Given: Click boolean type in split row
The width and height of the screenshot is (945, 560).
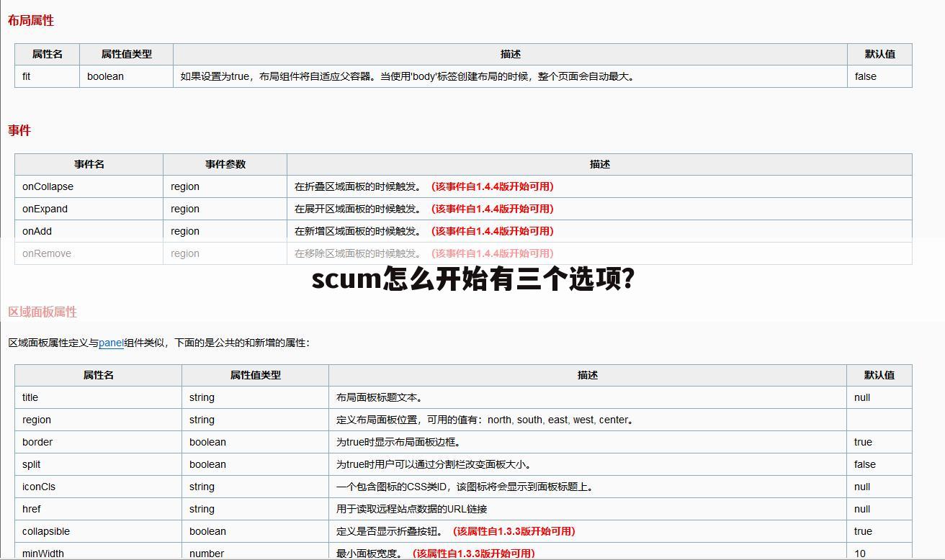Looking at the screenshot, I should pos(207,464).
